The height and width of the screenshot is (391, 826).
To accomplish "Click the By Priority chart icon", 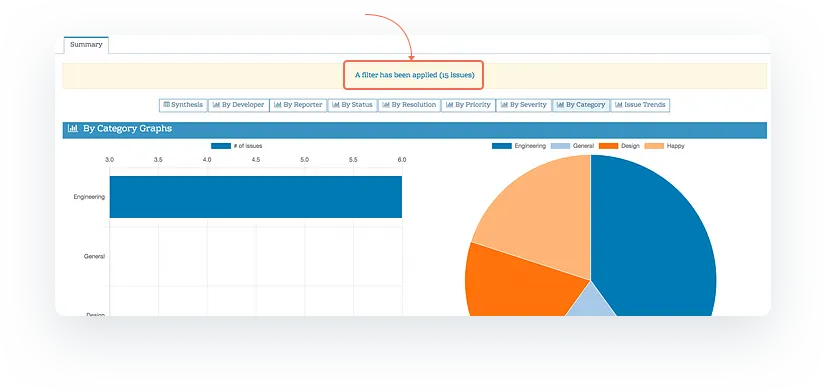I will [x=450, y=105].
